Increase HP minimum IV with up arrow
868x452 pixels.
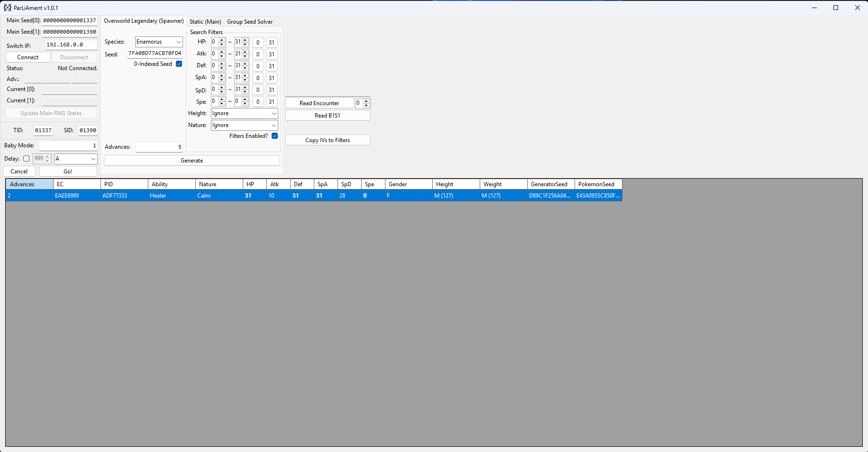(x=222, y=40)
